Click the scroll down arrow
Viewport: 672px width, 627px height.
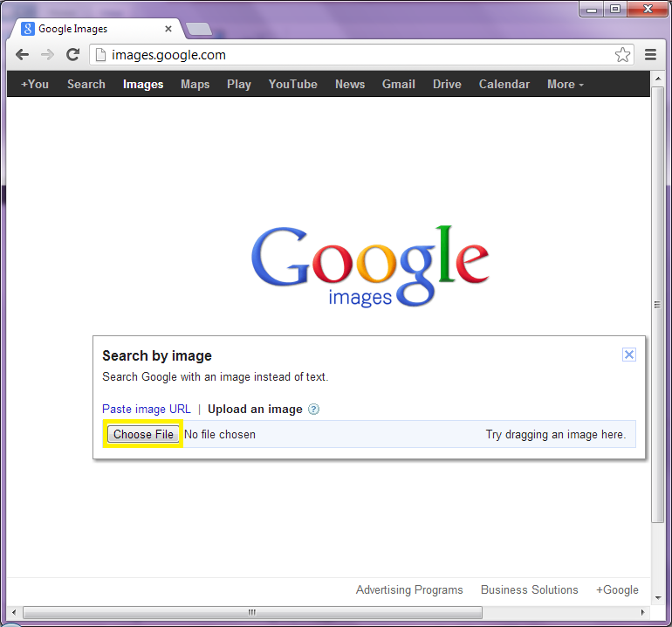[657, 598]
